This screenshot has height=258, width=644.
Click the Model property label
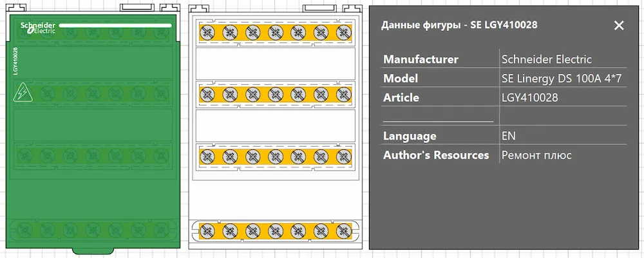401,78
